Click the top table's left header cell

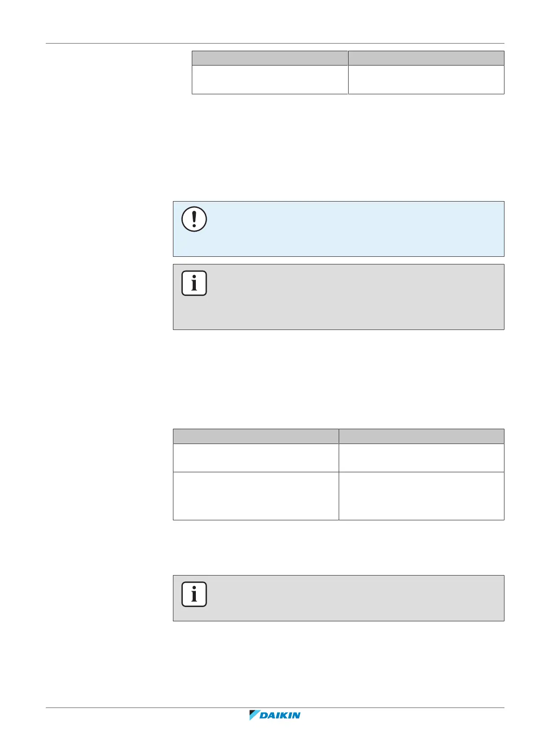click(270, 58)
